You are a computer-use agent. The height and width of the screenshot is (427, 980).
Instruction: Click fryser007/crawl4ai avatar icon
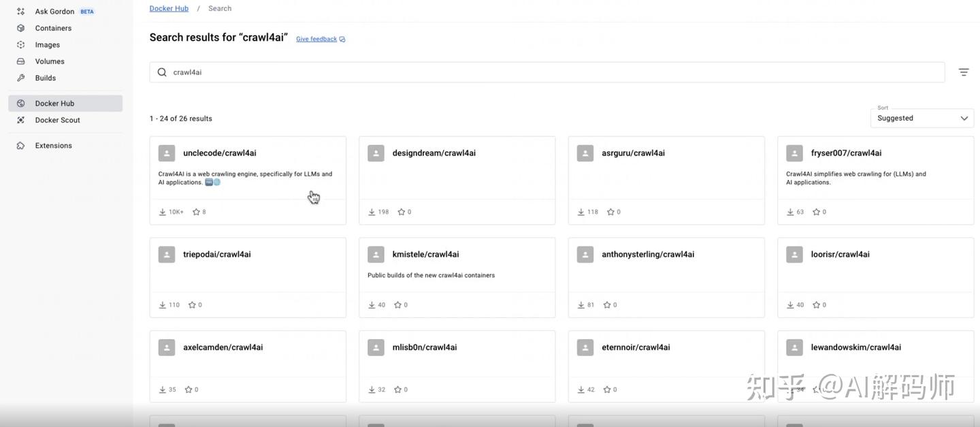point(794,153)
